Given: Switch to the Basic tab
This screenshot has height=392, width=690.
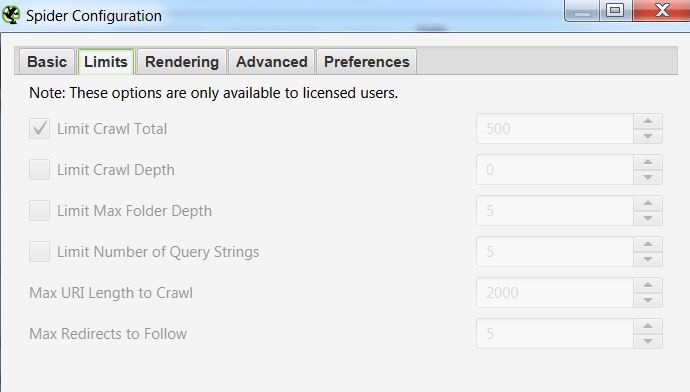Looking at the screenshot, I should [47, 62].
